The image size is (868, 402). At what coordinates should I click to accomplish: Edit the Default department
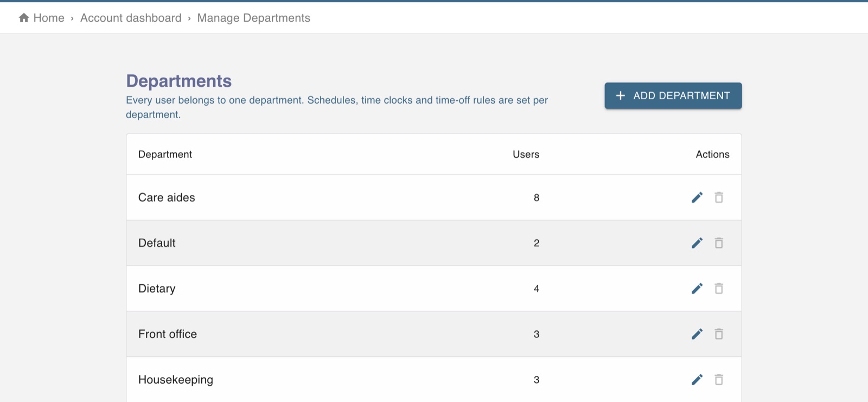(x=697, y=243)
